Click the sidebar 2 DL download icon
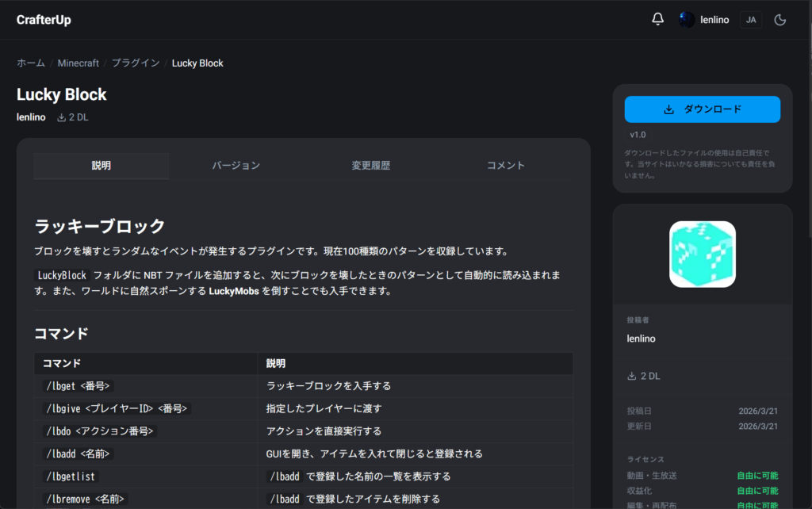The image size is (812, 509). click(632, 376)
